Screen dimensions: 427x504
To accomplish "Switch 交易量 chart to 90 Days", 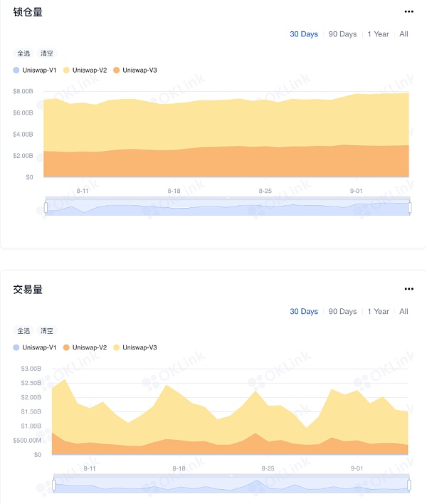I will (342, 312).
